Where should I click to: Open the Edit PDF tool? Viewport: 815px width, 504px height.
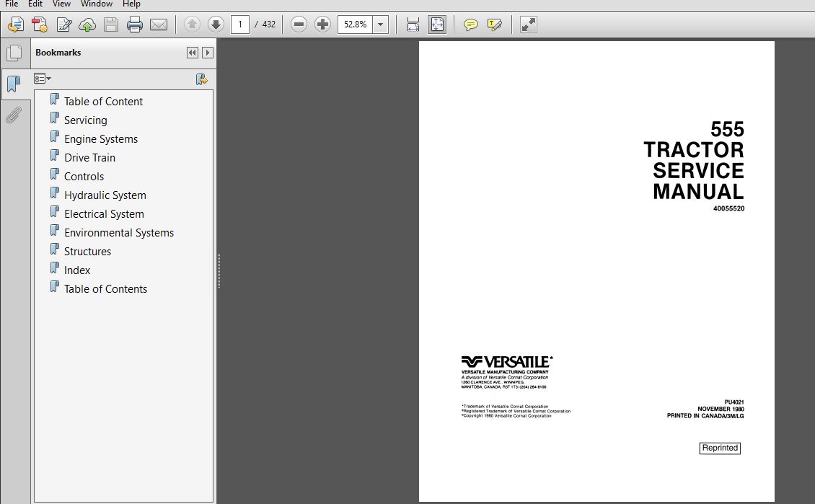64,25
